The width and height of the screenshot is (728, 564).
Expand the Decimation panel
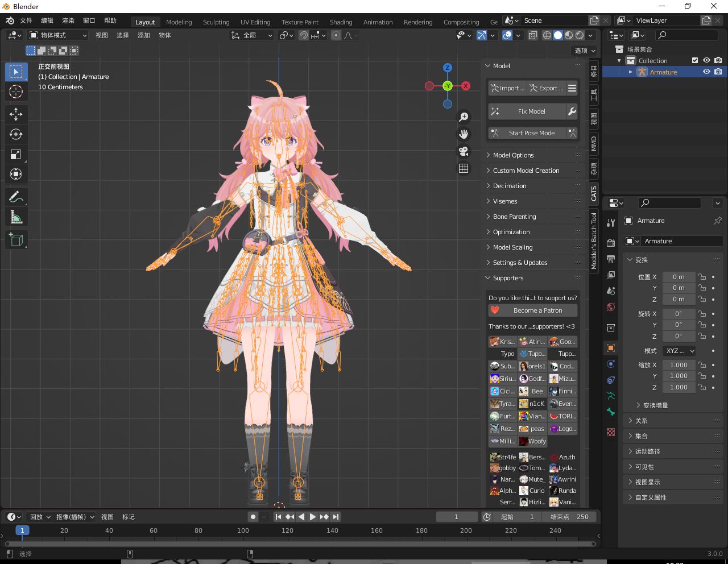pyautogui.click(x=510, y=186)
